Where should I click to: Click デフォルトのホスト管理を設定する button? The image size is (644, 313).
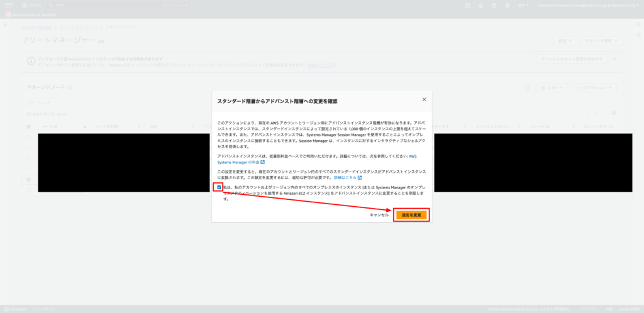[572, 59]
